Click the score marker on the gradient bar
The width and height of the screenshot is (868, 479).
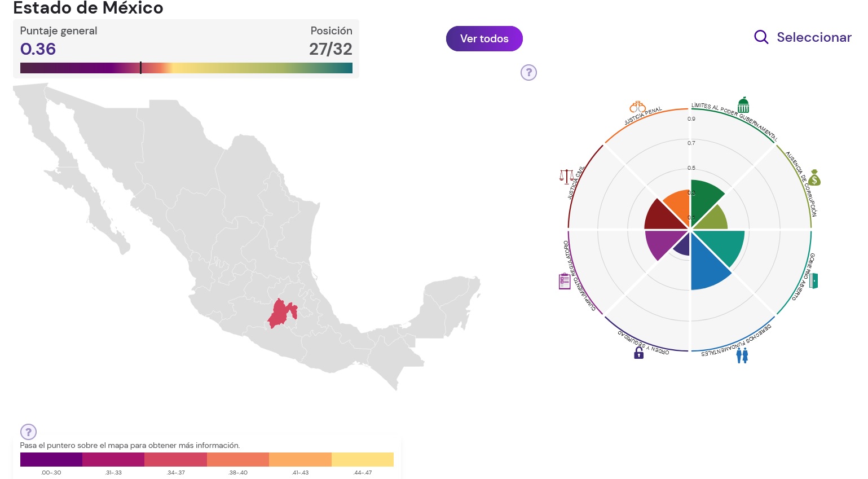[140, 68]
